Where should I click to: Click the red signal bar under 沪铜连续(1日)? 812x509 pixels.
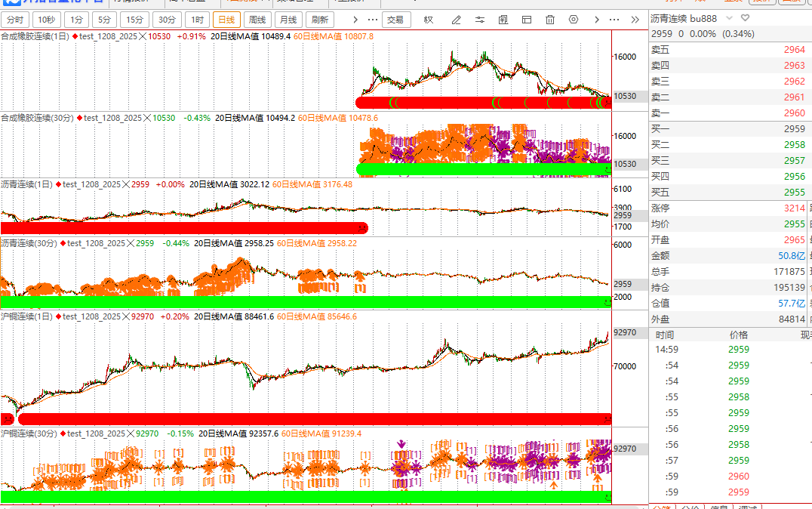click(313, 418)
